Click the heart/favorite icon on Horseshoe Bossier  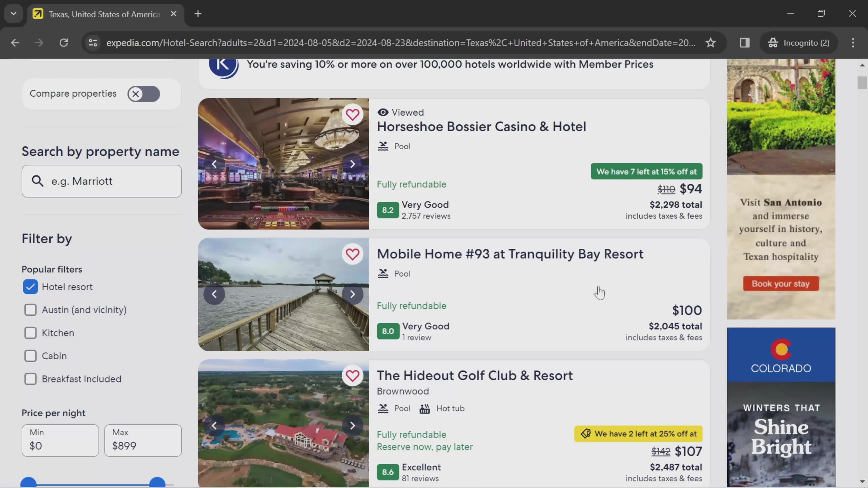click(353, 114)
